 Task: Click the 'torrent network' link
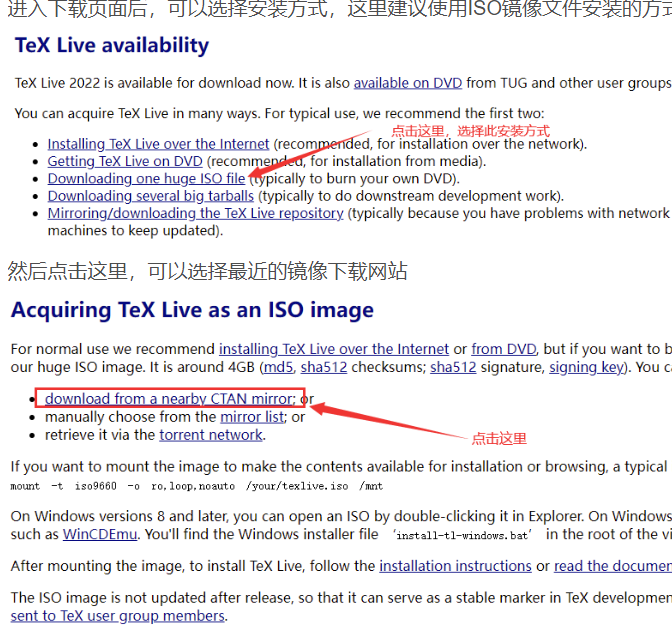point(211,435)
